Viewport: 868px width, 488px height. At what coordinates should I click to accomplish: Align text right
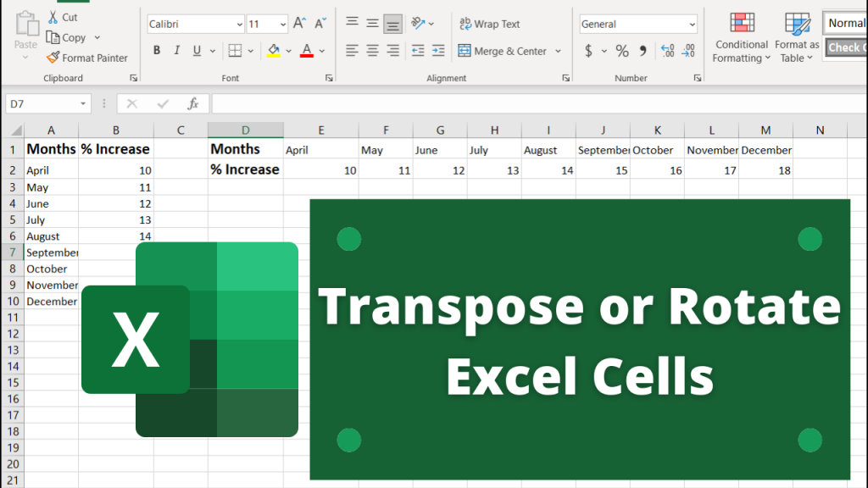[x=392, y=51]
